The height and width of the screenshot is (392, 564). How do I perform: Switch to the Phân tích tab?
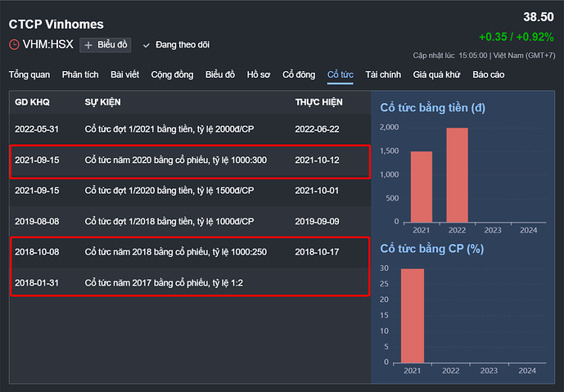point(80,74)
